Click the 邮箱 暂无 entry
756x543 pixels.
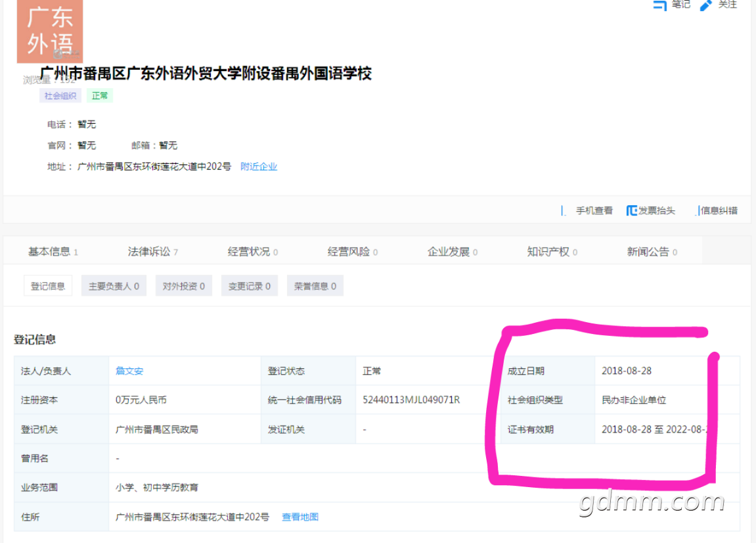154,145
